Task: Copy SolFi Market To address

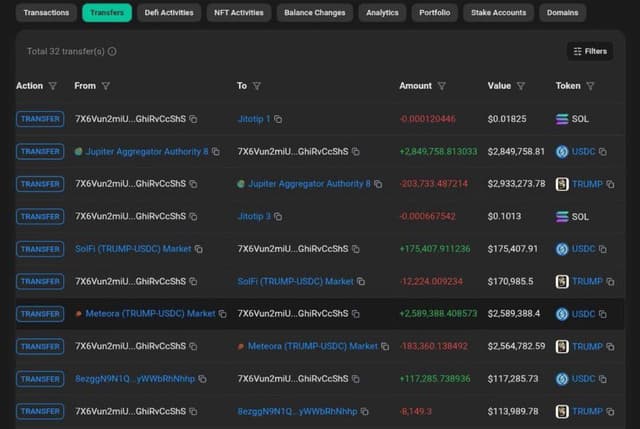Action: 361,282
